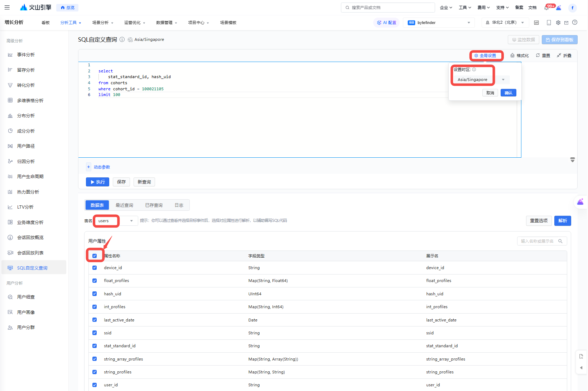Viewport: 588px width, 391px height.
Task: Select the 数据表 tab
Action: coord(97,205)
